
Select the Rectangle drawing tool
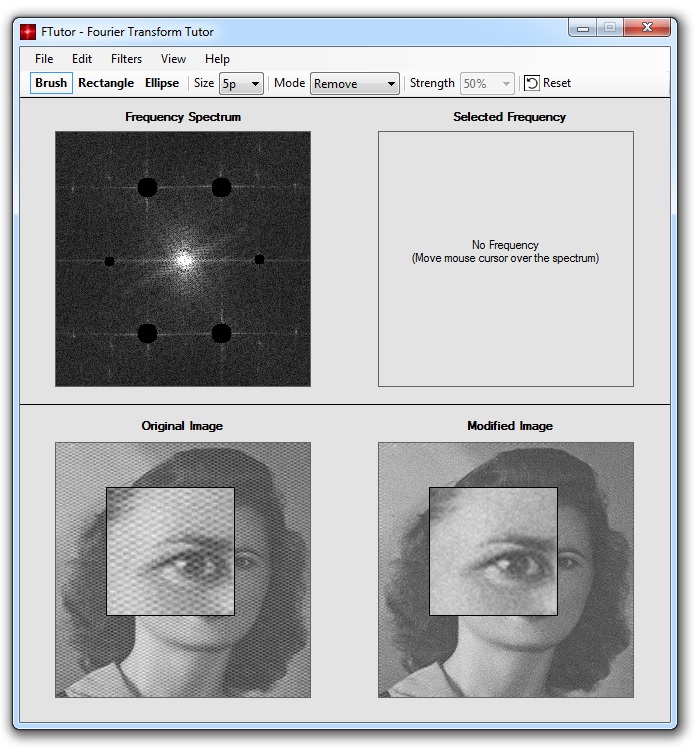pos(106,83)
